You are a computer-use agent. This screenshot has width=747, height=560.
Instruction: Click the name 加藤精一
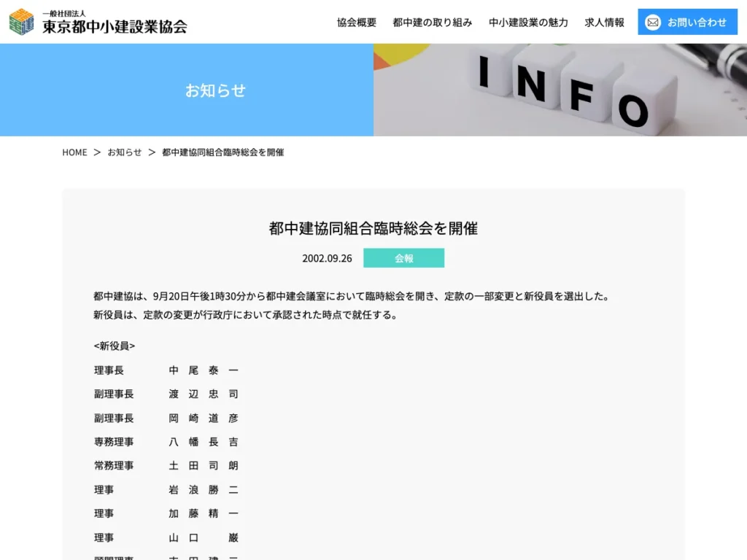[204, 513]
